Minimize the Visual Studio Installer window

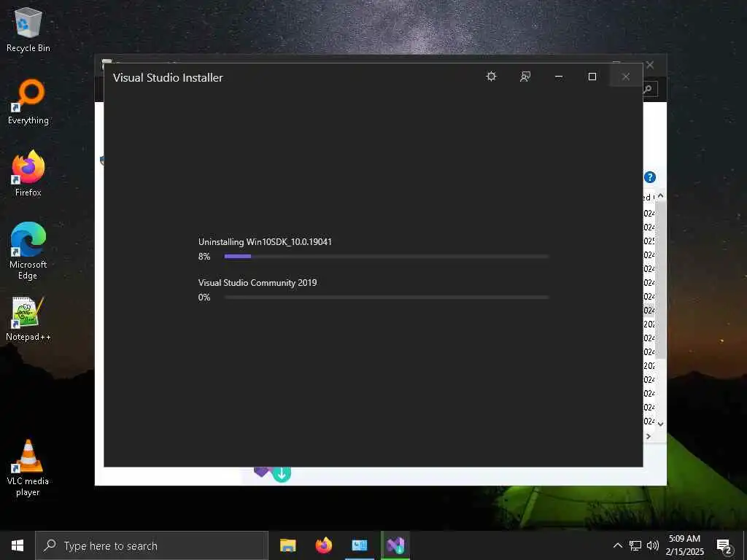pos(559,77)
